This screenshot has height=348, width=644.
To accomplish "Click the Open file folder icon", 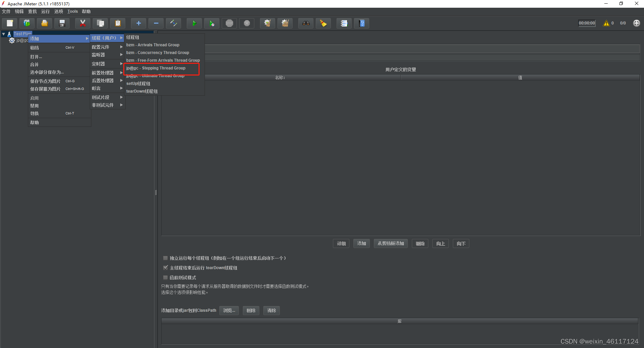I will 44,23.
